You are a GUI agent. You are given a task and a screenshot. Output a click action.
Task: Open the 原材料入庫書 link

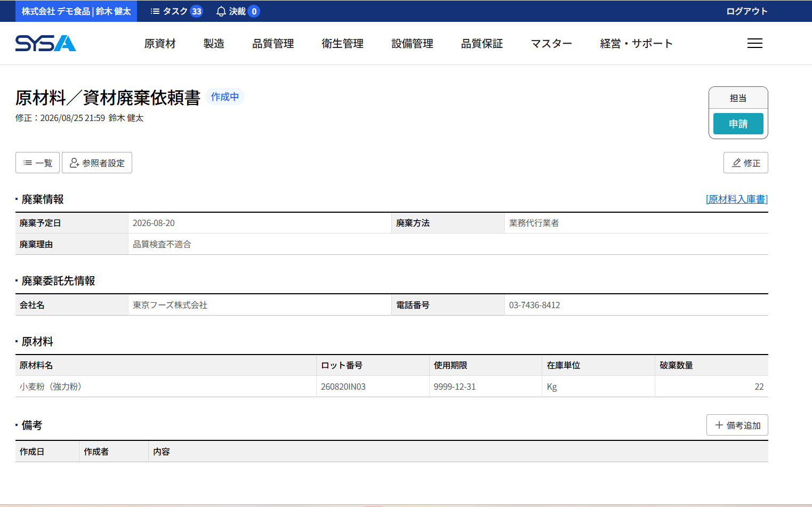[x=737, y=199]
